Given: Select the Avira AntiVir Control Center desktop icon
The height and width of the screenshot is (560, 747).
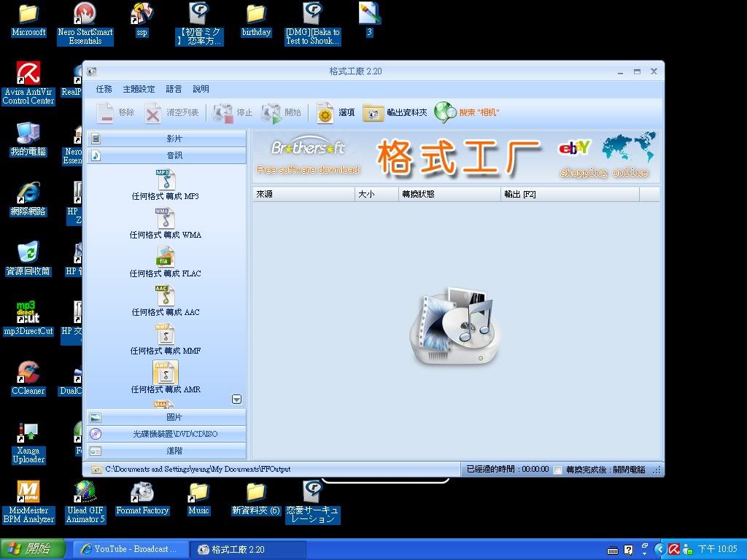Looking at the screenshot, I should pyautogui.click(x=28, y=83).
